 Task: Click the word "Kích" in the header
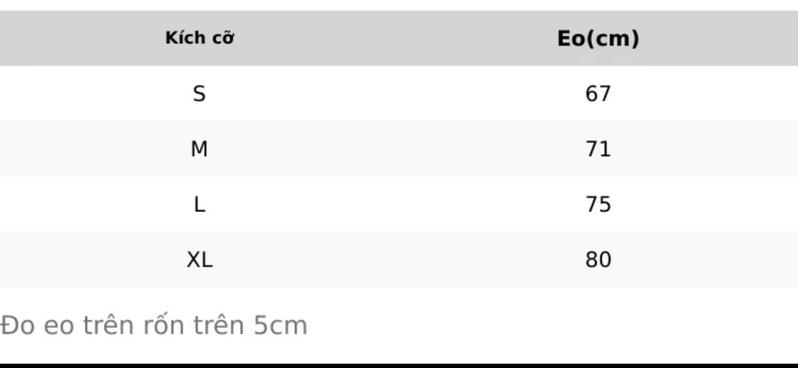pos(183,38)
